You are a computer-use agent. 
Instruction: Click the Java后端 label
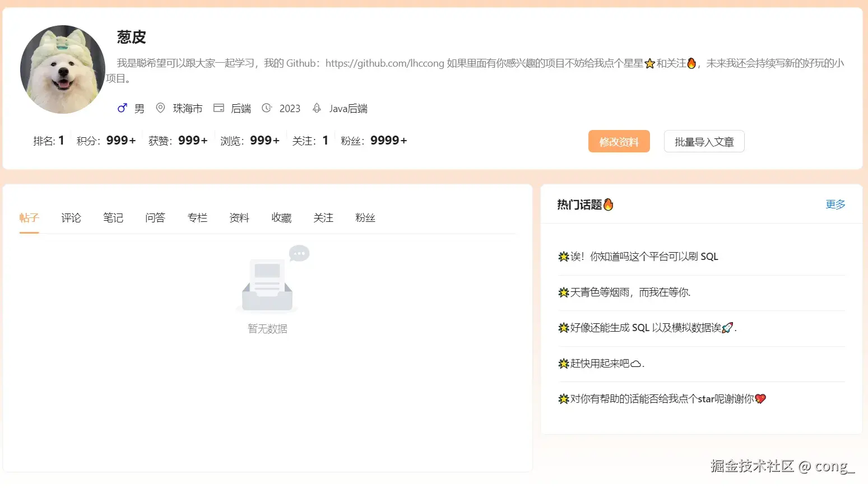[x=349, y=109]
